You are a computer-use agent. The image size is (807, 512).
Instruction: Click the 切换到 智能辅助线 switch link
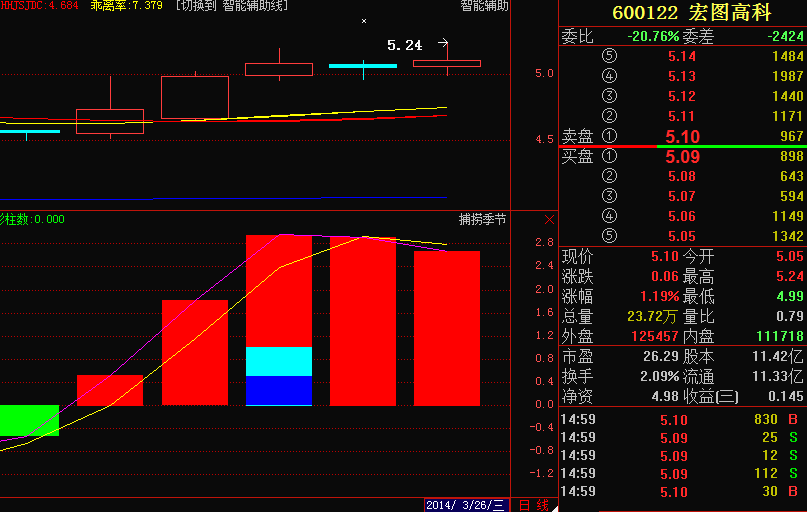click(231, 6)
